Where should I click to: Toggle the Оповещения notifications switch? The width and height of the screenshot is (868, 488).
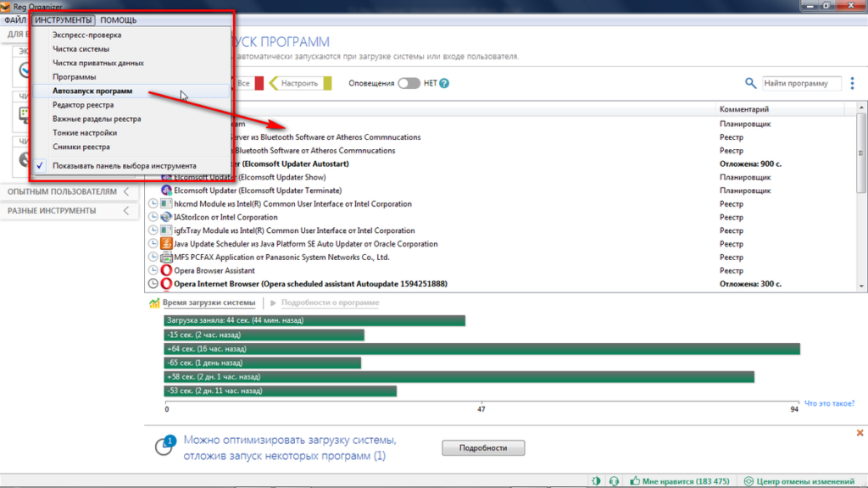409,83
